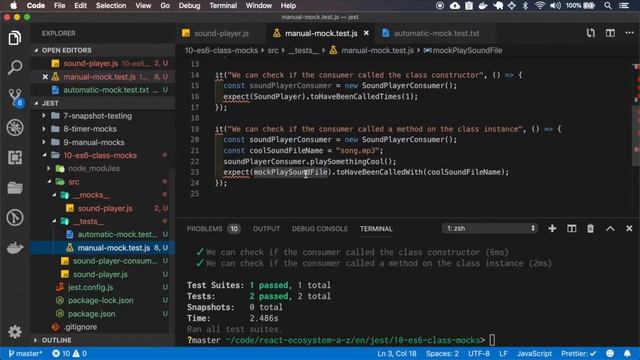Click the errors and warnings counter in status bar
Screen dimensions: 640x360
pyautogui.click(x=69, y=353)
